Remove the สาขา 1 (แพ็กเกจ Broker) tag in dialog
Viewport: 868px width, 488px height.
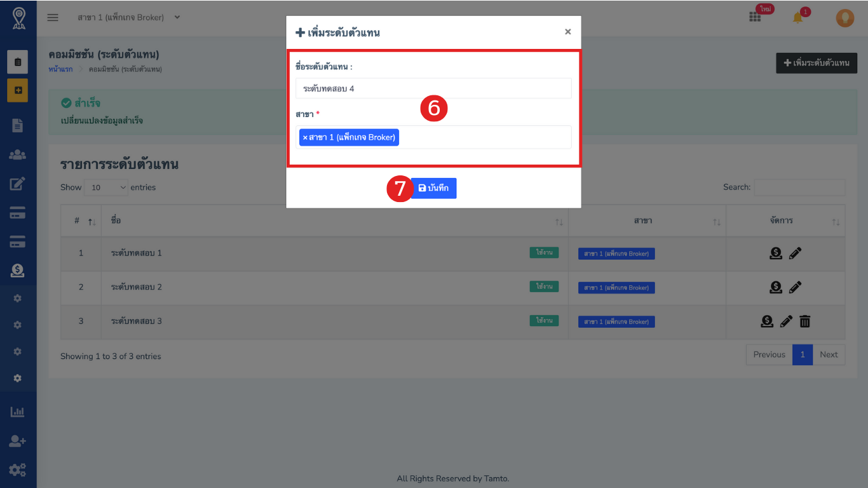[x=305, y=137]
